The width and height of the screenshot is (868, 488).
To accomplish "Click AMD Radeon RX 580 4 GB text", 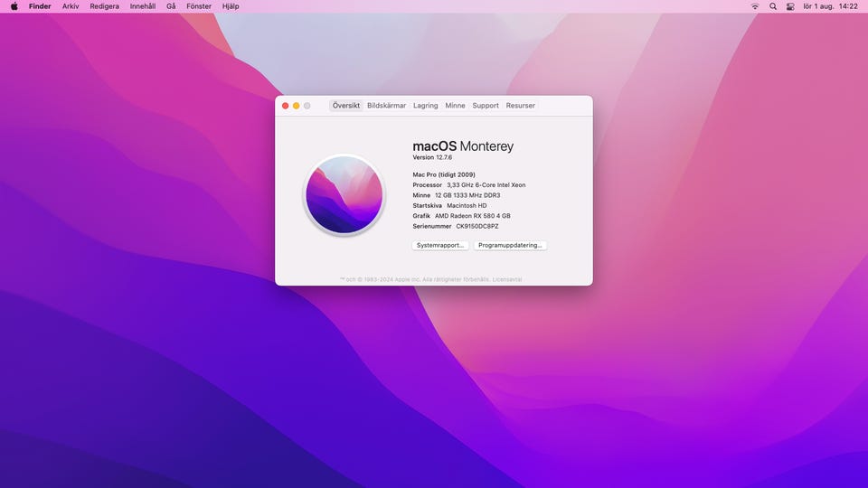I will pos(472,216).
